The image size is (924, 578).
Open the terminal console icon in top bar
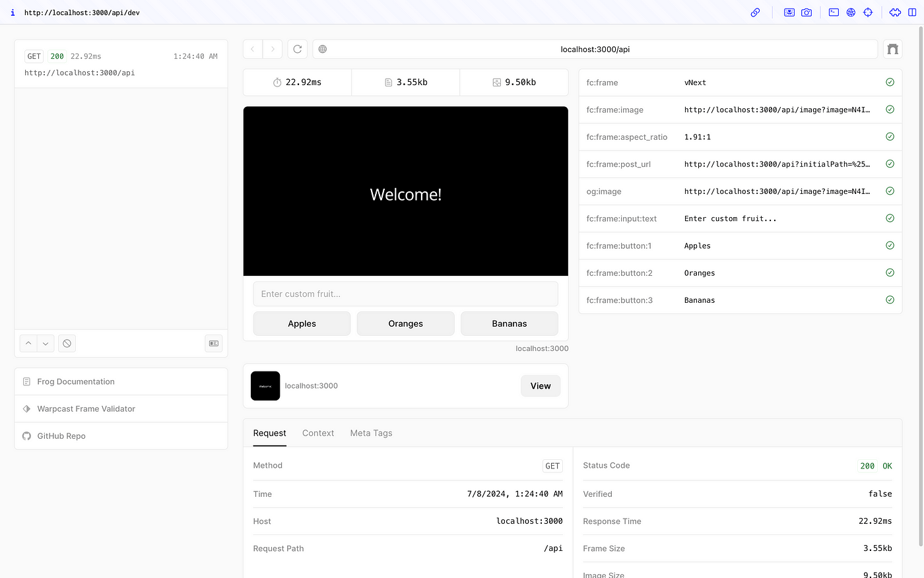tap(834, 13)
